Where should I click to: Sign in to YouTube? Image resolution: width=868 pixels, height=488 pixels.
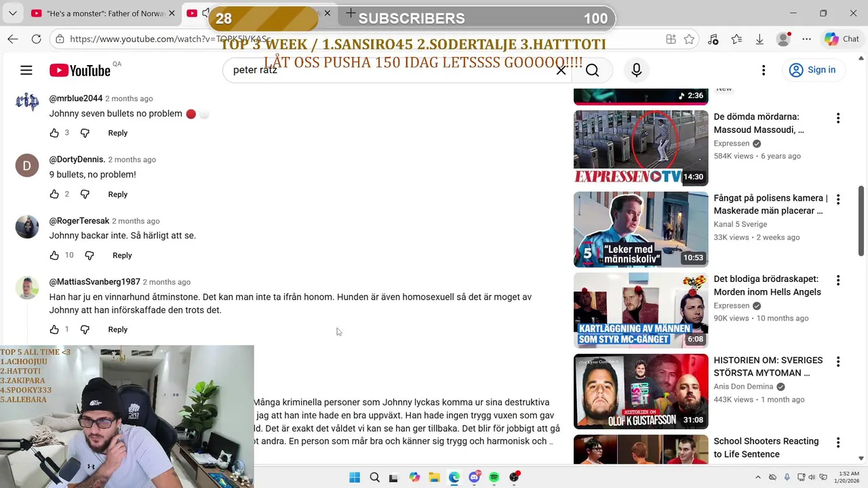pos(812,70)
